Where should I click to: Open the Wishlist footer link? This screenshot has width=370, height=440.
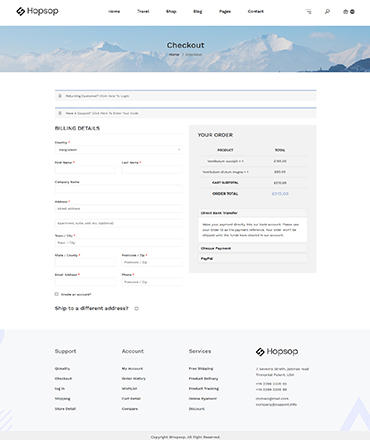click(129, 389)
